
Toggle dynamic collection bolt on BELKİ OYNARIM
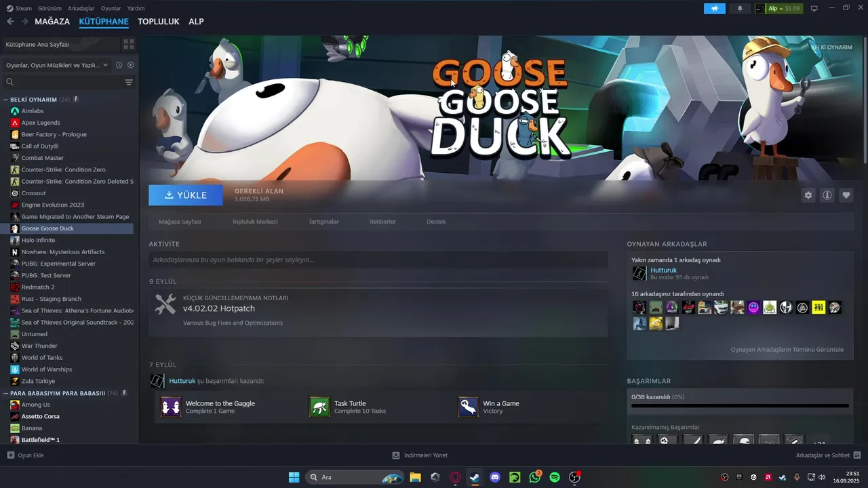76,100
